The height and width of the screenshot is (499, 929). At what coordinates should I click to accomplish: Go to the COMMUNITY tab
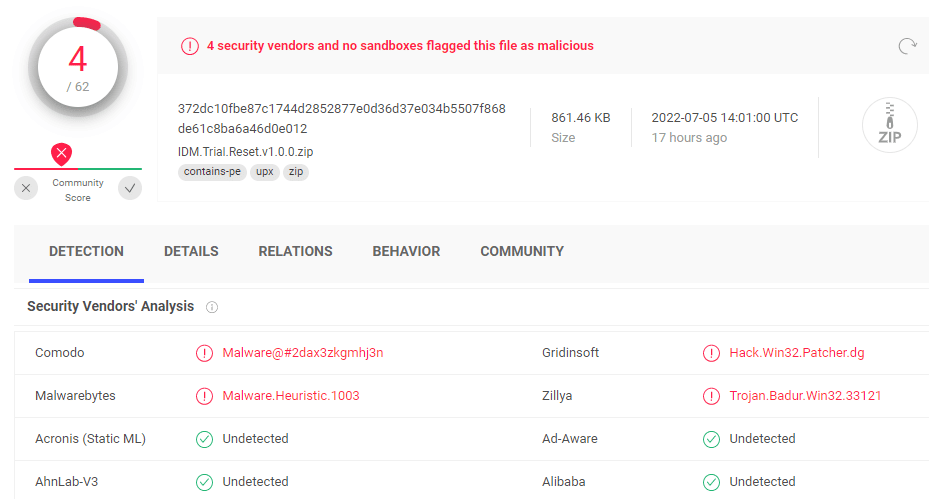pos(522,251)
